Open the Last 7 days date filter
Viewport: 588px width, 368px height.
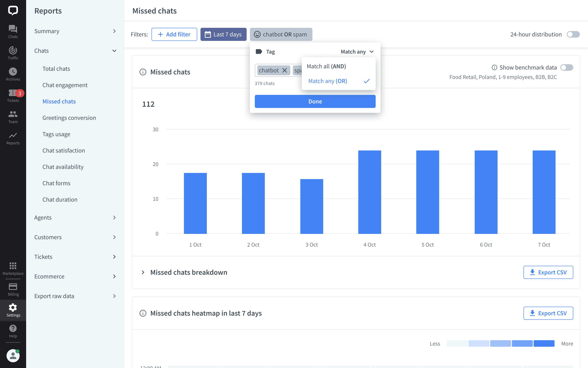[223, 34]
